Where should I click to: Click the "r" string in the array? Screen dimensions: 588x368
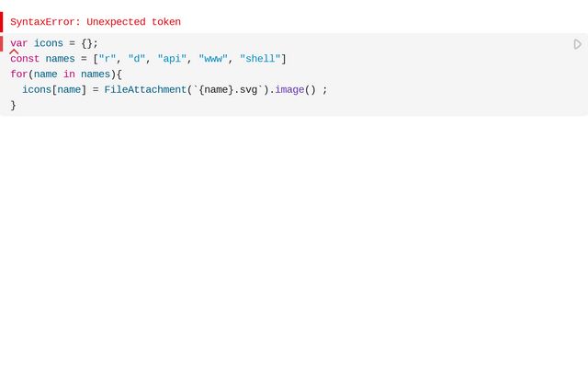(x=107, y=59)
